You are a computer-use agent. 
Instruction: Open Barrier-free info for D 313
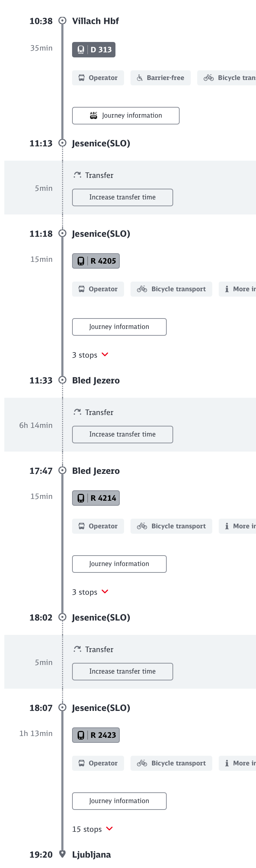[160, 78]
